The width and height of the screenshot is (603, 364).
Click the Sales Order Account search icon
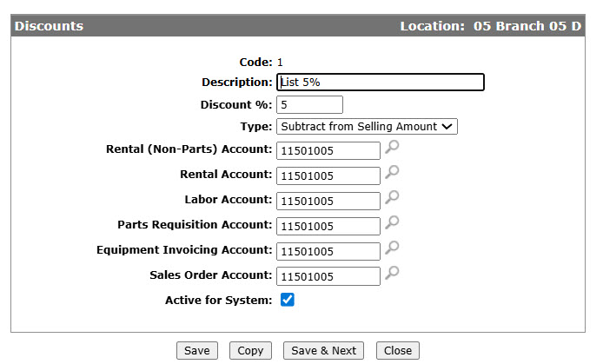[392, 273]
